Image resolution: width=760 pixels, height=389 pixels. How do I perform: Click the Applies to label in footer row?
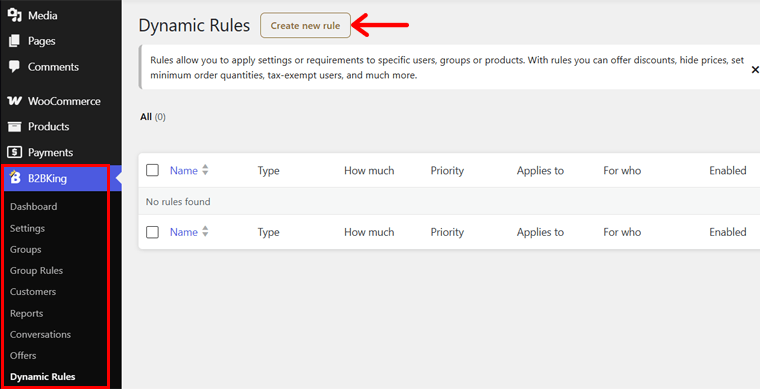pos(540,232)
